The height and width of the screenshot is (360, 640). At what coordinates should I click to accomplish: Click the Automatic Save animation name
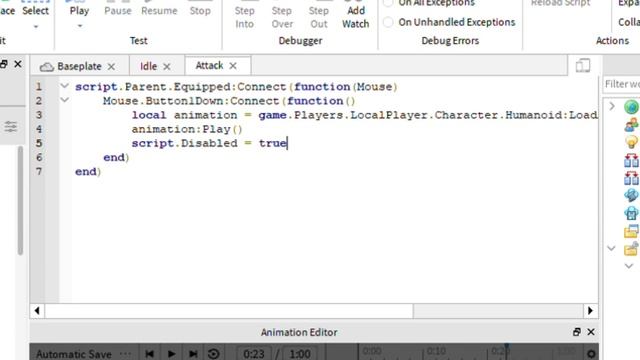tap(73, 354)
